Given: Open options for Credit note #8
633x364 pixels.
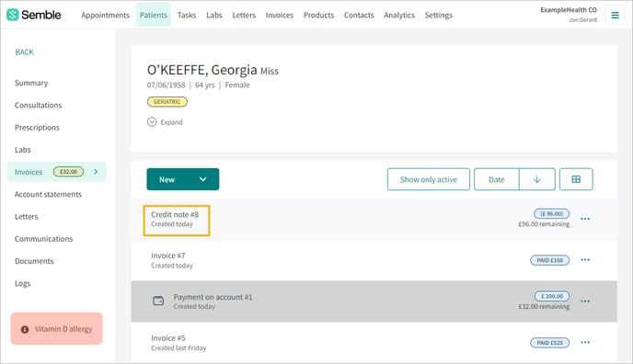Looking at the screenshot, I should [585, 219].
